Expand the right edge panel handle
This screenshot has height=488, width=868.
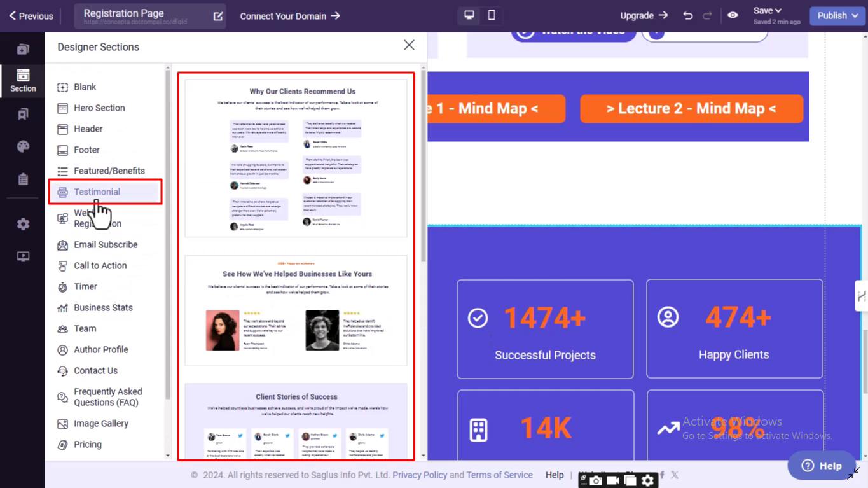point(862,296)
